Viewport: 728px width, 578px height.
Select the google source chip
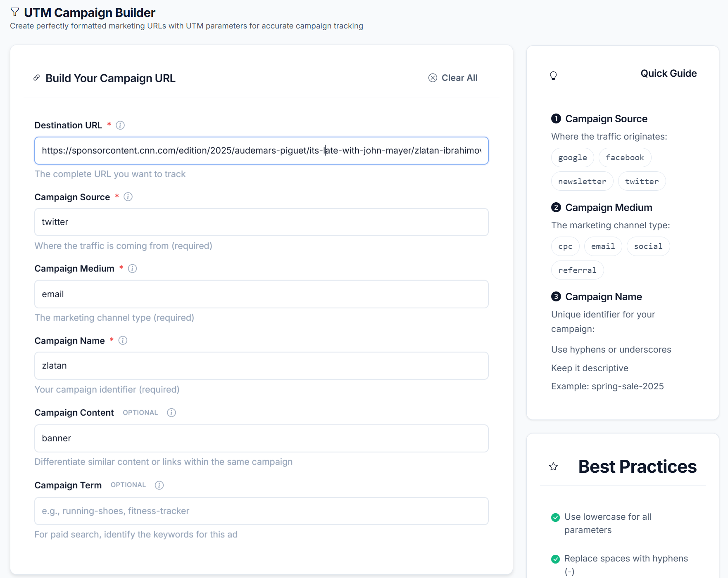point(572,158)
